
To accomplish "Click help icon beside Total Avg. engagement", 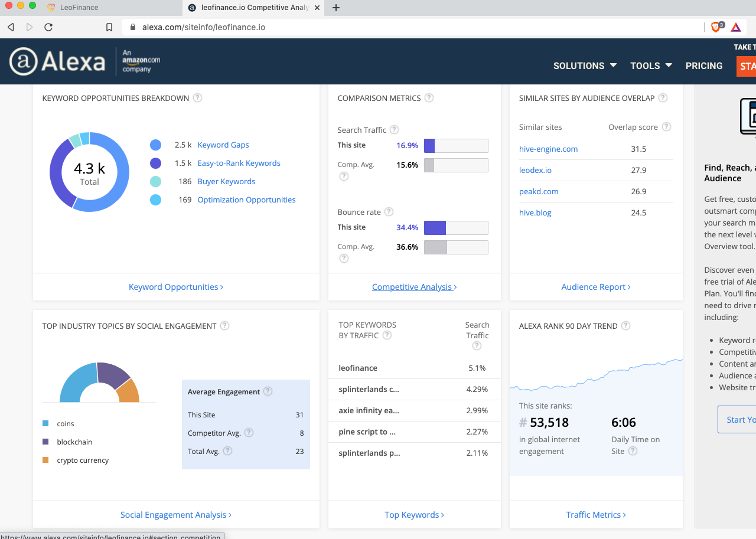I will click(227, 451).
